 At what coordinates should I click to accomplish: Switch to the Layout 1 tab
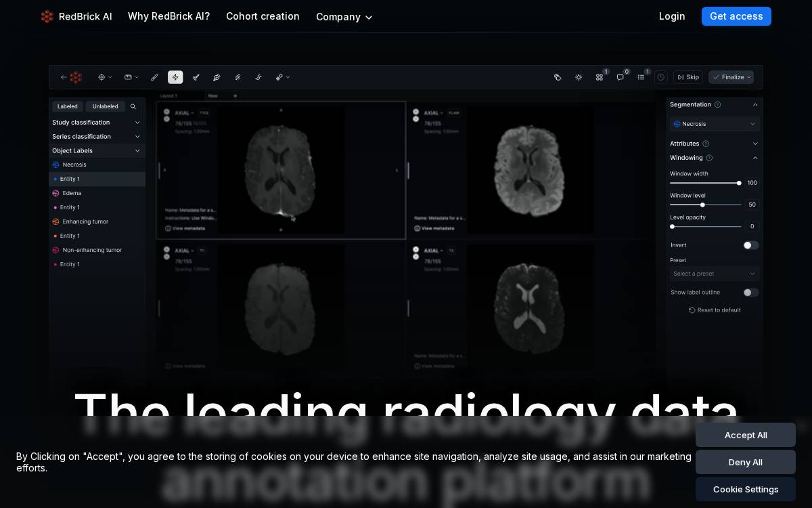168,96
